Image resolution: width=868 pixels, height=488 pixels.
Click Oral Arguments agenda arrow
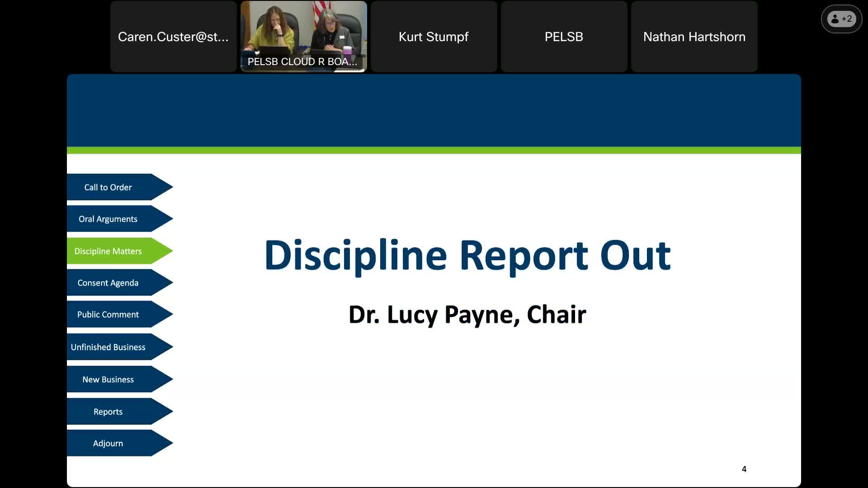click(x=108, y=219)
